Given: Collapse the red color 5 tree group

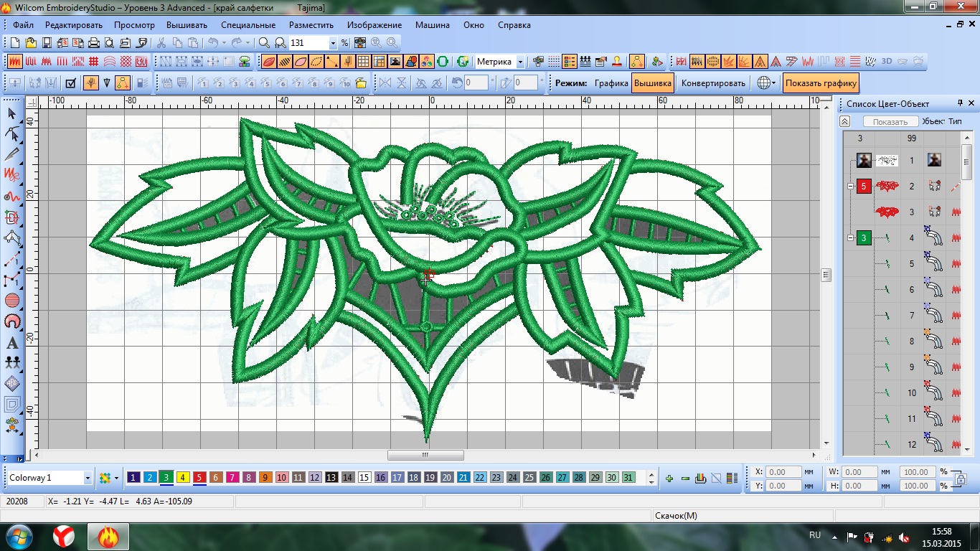Looking at the screenshot, I should pos(850,187).
